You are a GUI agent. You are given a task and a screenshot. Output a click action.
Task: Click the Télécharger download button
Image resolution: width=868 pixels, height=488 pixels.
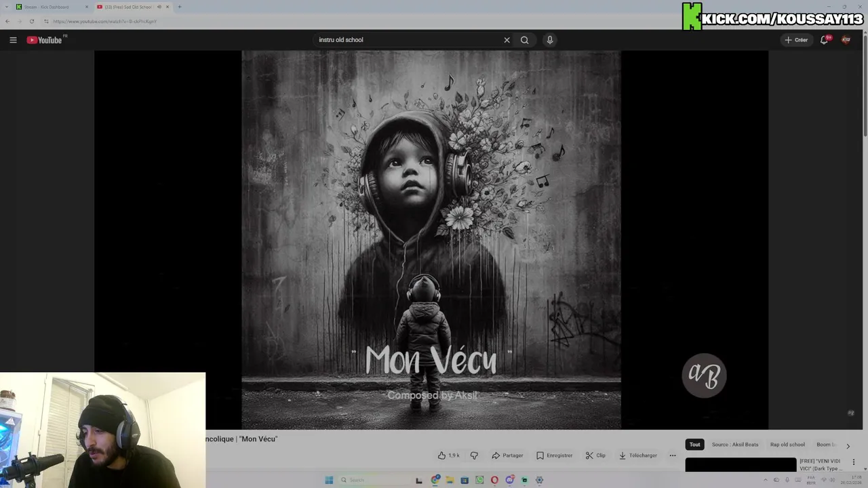637,455
